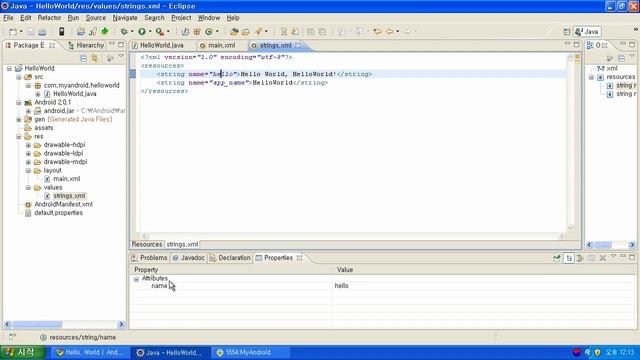Viewport: 640px width, 360px height.
Task: Click Collapse All in Package Explorer
Action: click(83, 58)
